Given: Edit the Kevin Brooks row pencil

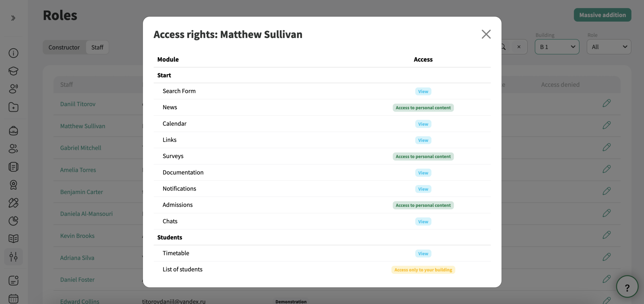Looking at the screenshot, I should pos(607,235).
